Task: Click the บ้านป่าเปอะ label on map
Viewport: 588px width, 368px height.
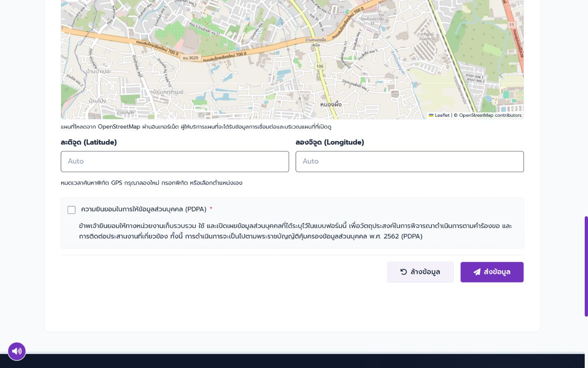Action: click(x=99, y=71)
